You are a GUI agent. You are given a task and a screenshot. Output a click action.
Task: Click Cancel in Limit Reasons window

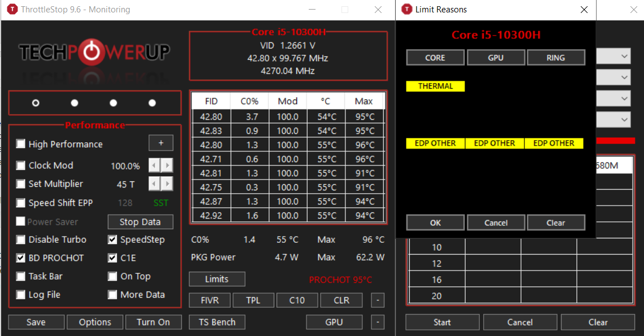point(496,222)
